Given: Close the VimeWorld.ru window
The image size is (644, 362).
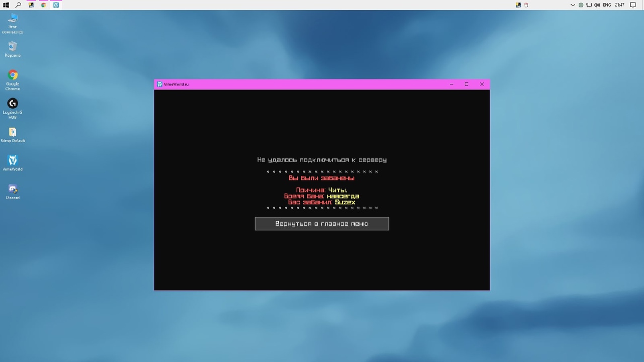Looking at the screenshot, I should (x=481, y=84).
